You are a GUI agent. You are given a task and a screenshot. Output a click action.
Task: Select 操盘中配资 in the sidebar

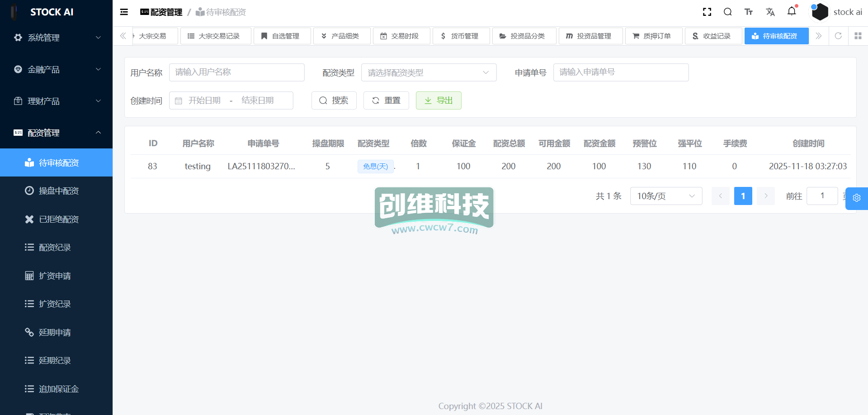[x=59, y=191]
